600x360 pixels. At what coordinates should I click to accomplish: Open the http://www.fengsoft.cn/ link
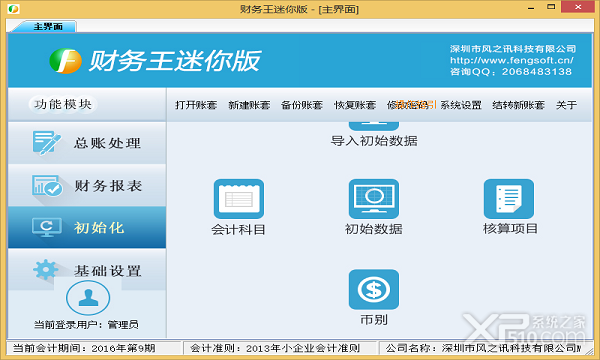(512, 60)
